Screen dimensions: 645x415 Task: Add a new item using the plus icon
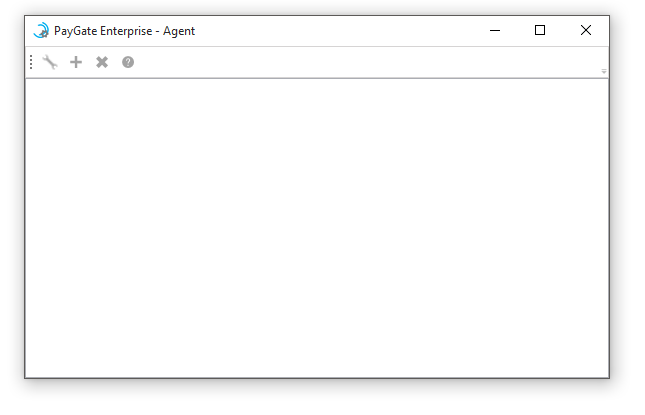click(76, 62)
